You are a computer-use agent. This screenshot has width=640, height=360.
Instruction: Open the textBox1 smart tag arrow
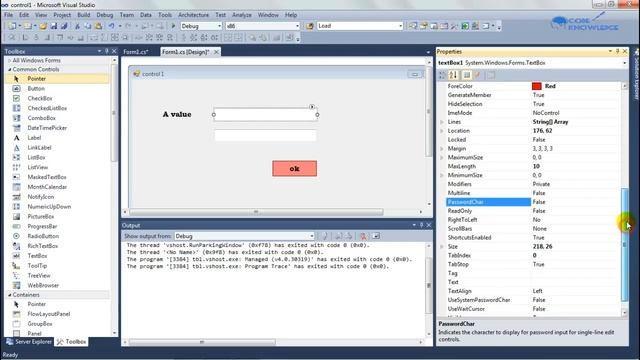312,107
